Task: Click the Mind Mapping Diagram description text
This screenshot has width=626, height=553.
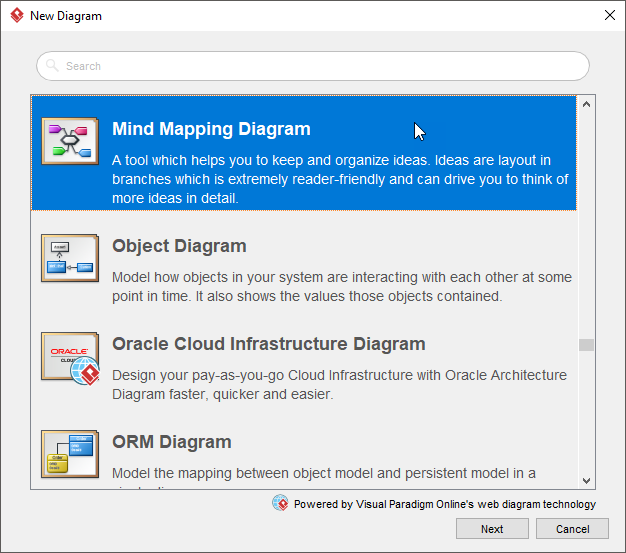Action: point(340,179)
